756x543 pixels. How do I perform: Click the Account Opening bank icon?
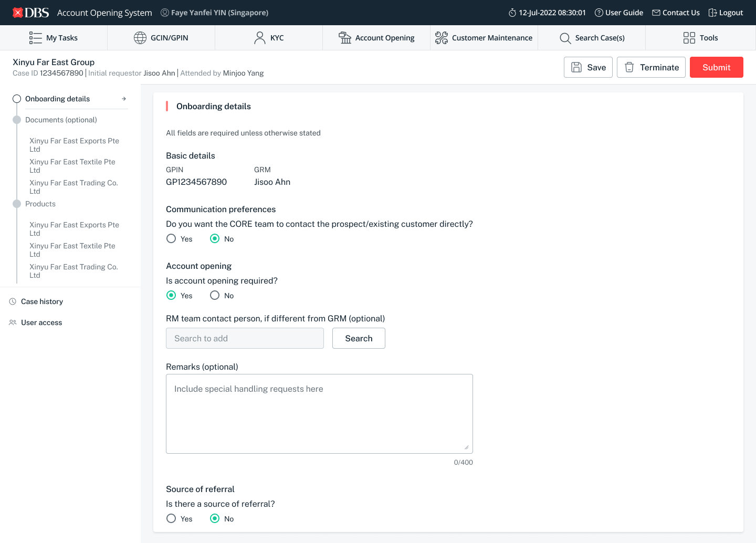click(345, 38)
